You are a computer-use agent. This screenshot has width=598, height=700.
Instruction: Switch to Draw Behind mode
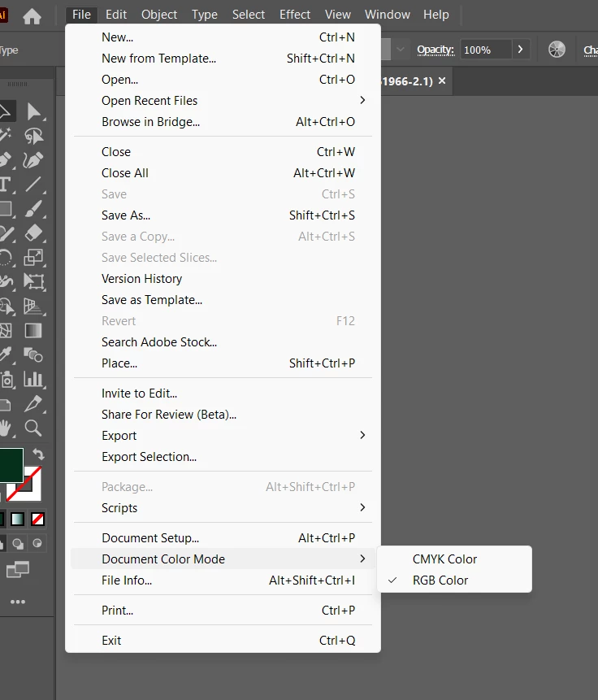(x=18, y=543)
